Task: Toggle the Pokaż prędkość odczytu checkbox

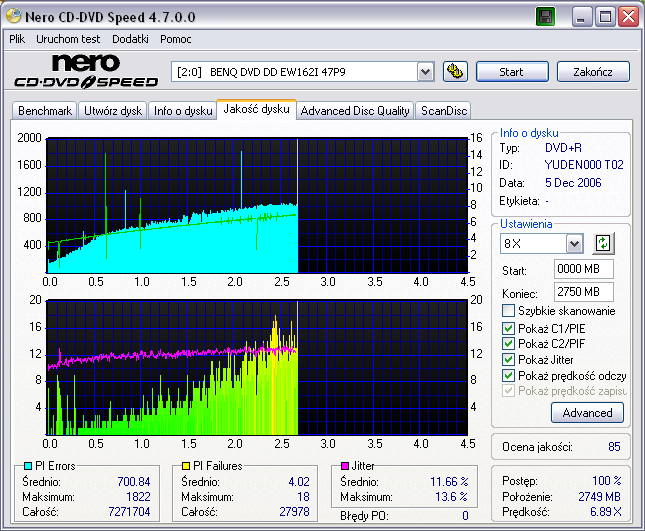Action: point(508,376)
